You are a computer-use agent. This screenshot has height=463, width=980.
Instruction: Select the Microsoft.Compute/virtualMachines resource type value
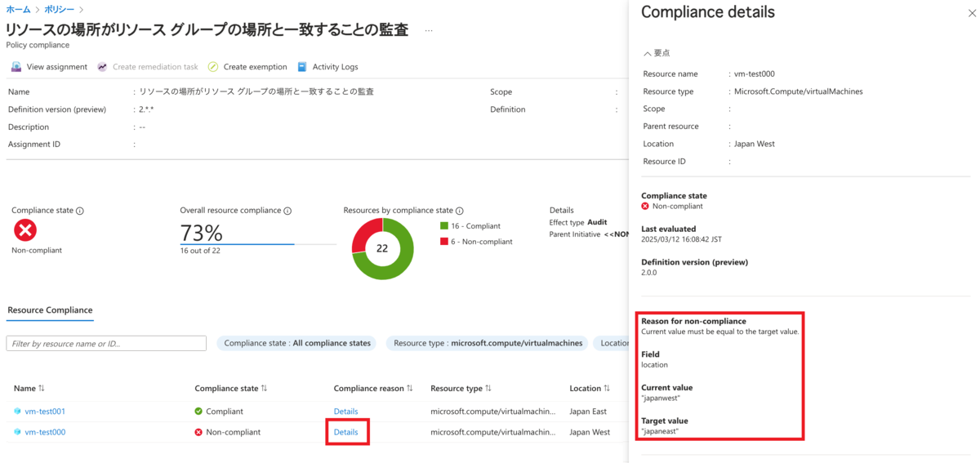pos(798,91)
